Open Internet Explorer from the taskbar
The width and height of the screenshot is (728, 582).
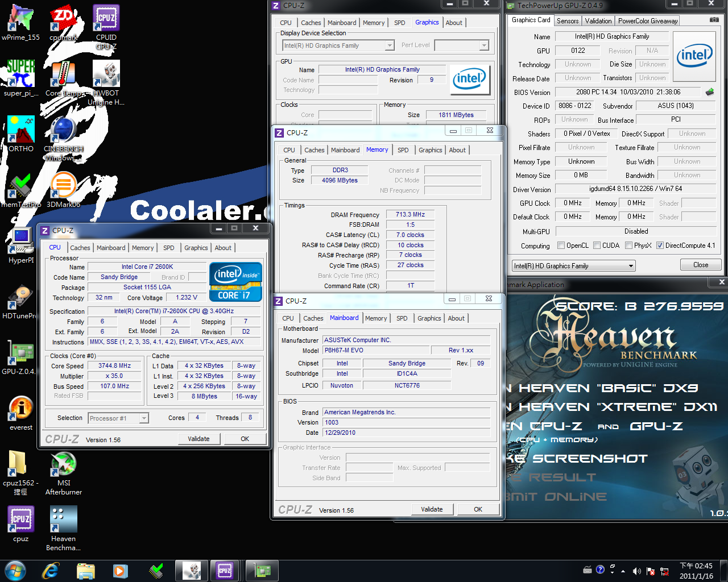(51, 570)
